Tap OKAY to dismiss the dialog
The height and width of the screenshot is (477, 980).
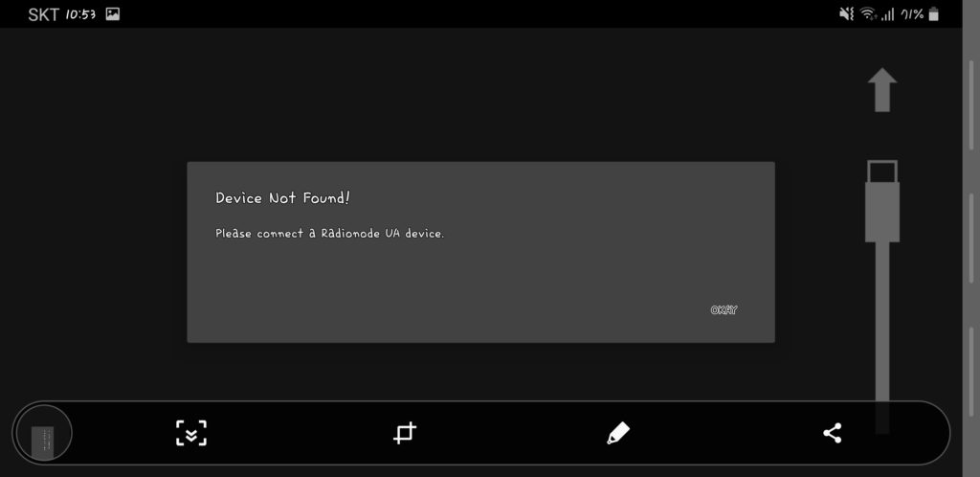(x=724, y=310)
